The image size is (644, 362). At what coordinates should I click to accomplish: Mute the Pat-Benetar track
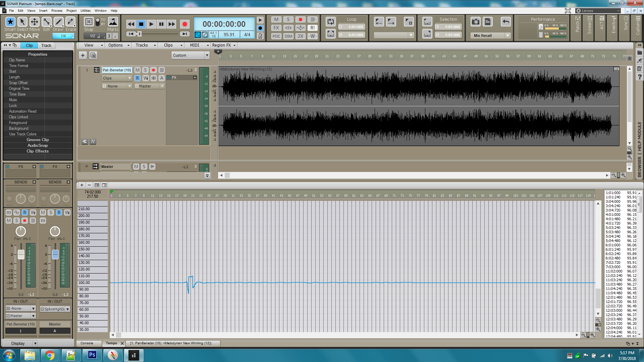point(138,70)
